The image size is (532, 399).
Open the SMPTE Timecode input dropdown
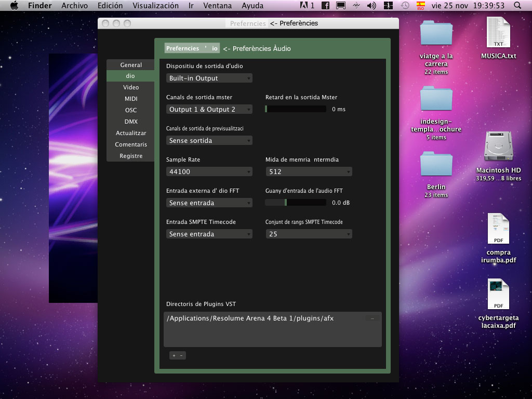coord(209,234)
